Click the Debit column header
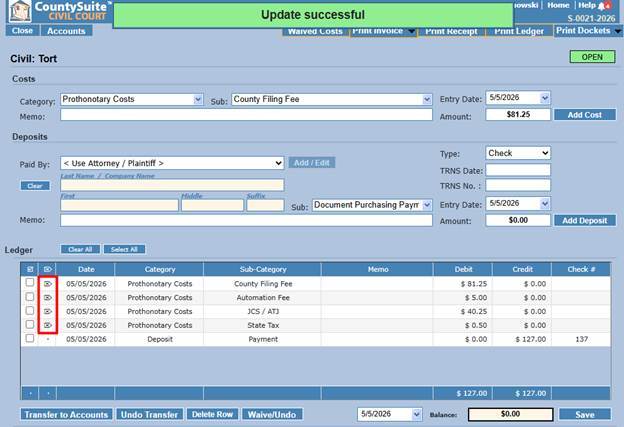This screenshot has width=624, height=427. click(x=463, y=269)
